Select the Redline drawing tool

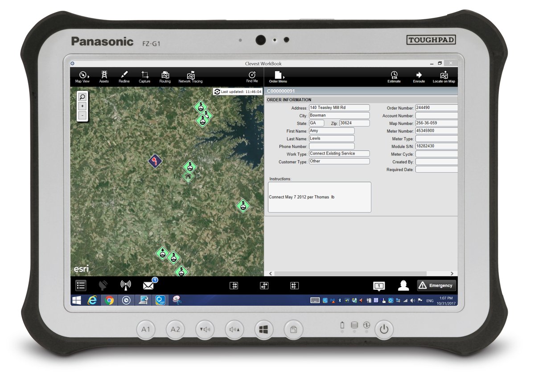click(124, 77)
